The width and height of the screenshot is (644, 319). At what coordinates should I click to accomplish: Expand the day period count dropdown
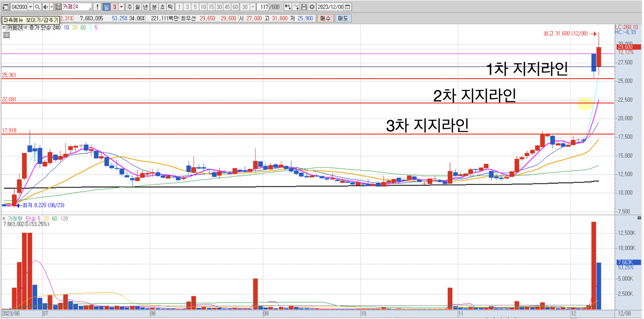(121, 7)
